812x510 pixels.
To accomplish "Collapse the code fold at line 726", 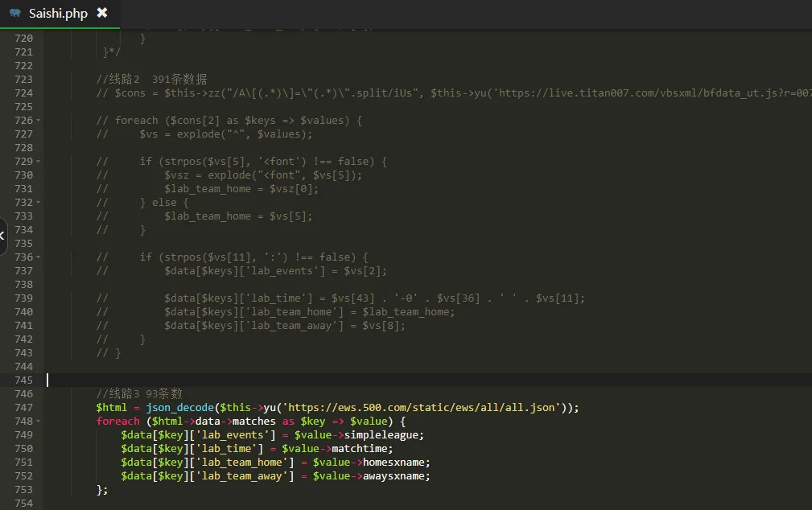I will tap(38, 121).
